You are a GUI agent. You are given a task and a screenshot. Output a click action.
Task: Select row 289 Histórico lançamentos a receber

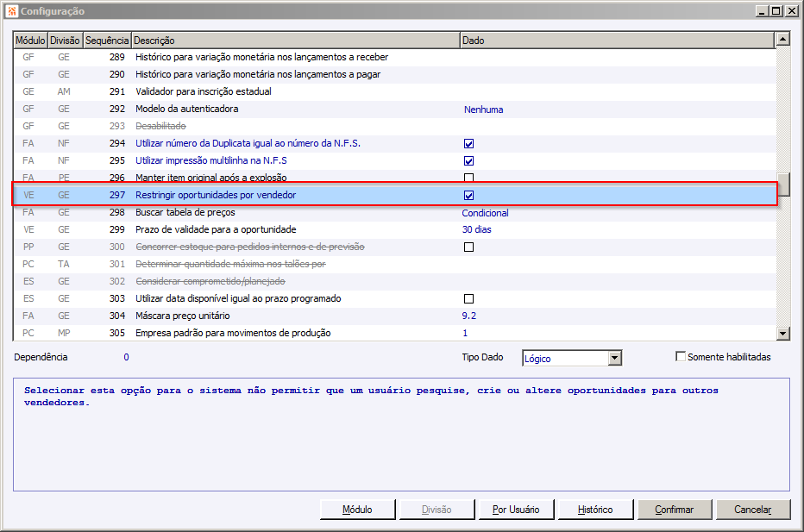click(394, 58)
